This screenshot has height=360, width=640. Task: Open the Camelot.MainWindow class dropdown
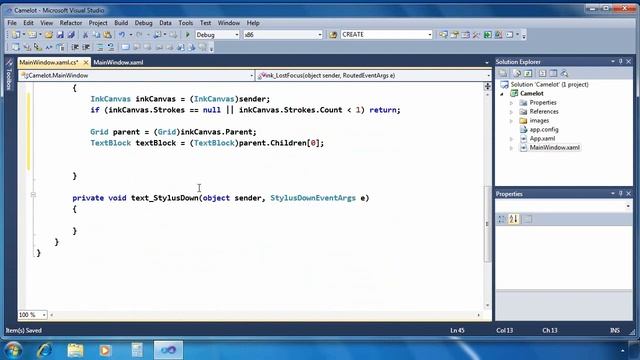coord(251,76)
